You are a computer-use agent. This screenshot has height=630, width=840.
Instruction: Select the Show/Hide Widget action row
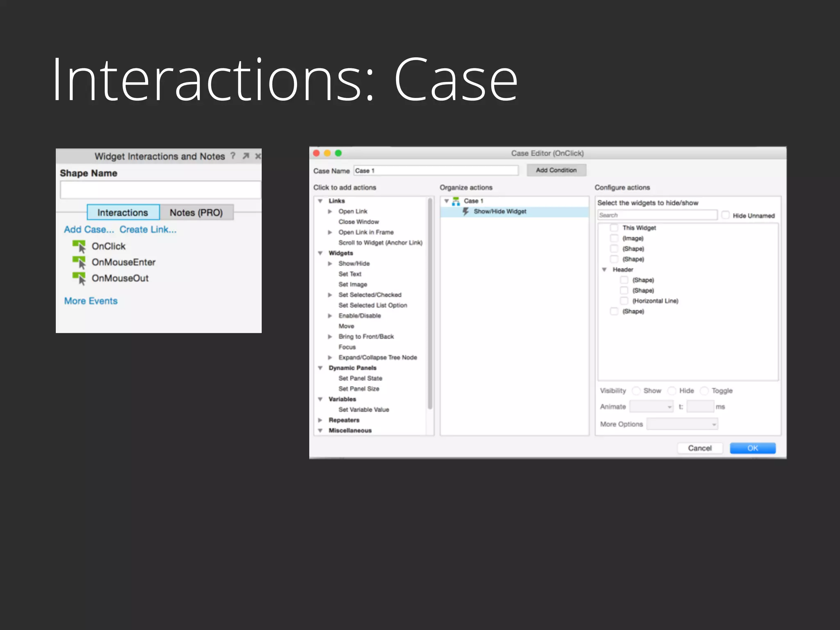[514, 212]
